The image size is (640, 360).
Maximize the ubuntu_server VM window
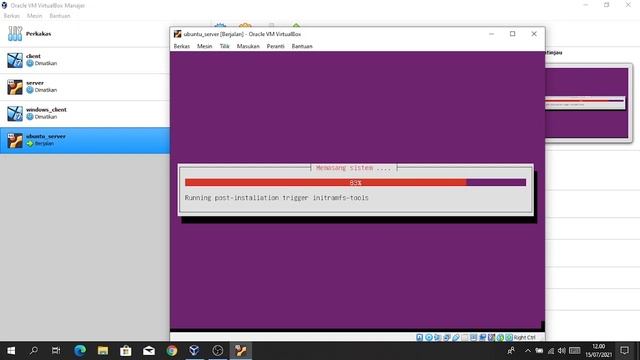coord(513,34)
